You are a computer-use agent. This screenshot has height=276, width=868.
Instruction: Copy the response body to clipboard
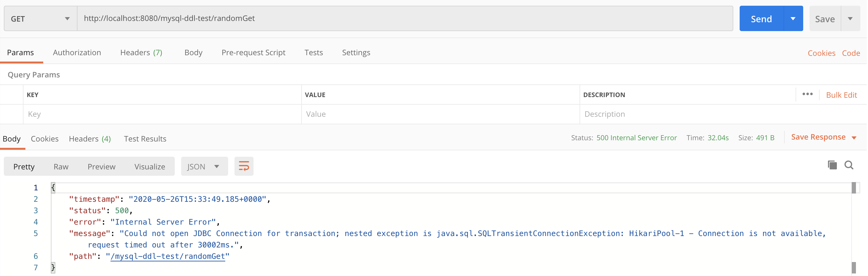pyautogui.click(x=832, y=165)
